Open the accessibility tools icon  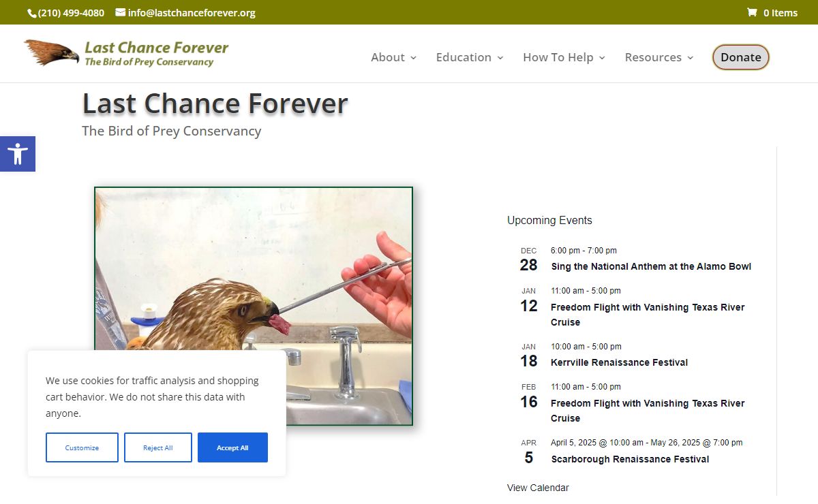tap(18, 154)
